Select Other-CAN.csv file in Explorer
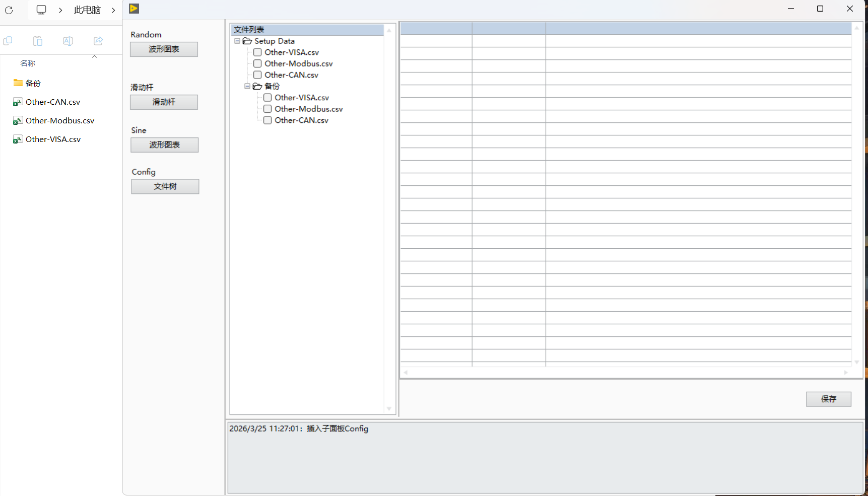Image resolution: width=868 pixels, height=496 pixels. (53, 102)
